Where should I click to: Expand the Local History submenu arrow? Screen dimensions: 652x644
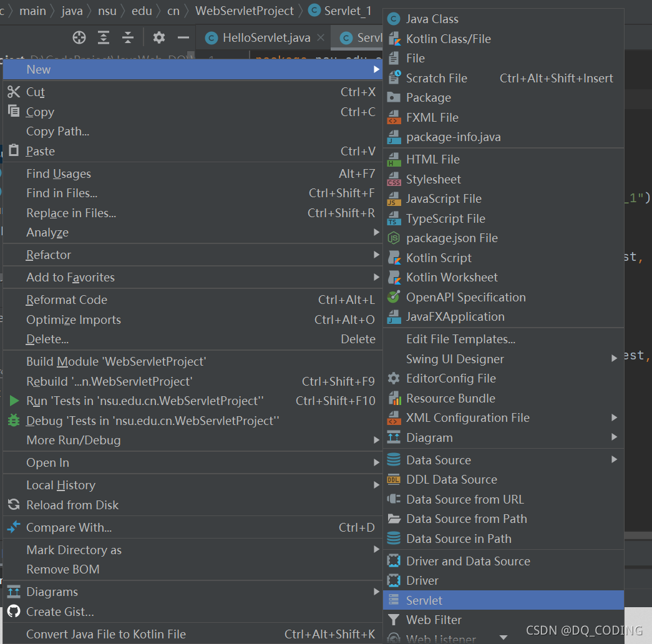click(376, 485)
